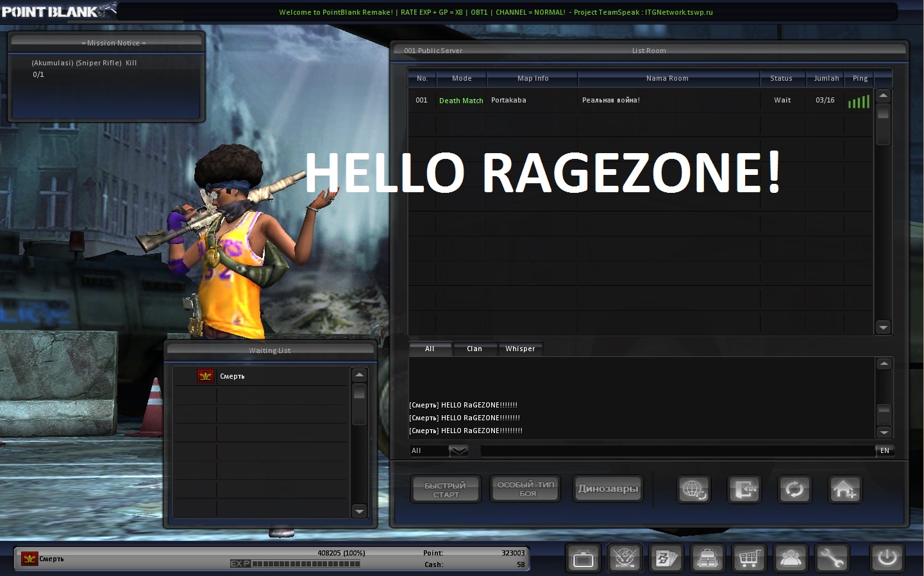Click the Mission Notice panel header
This screenshot has height=576, width=924.
106,42
